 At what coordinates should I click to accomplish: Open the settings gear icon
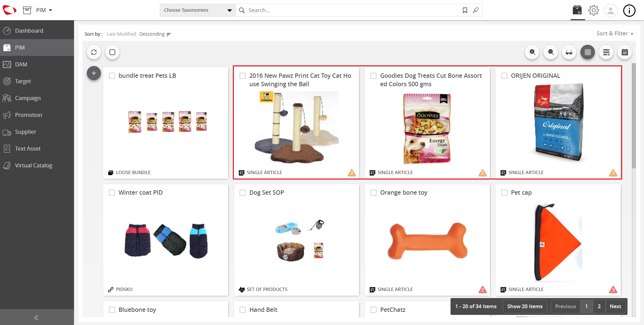[594, 10]
